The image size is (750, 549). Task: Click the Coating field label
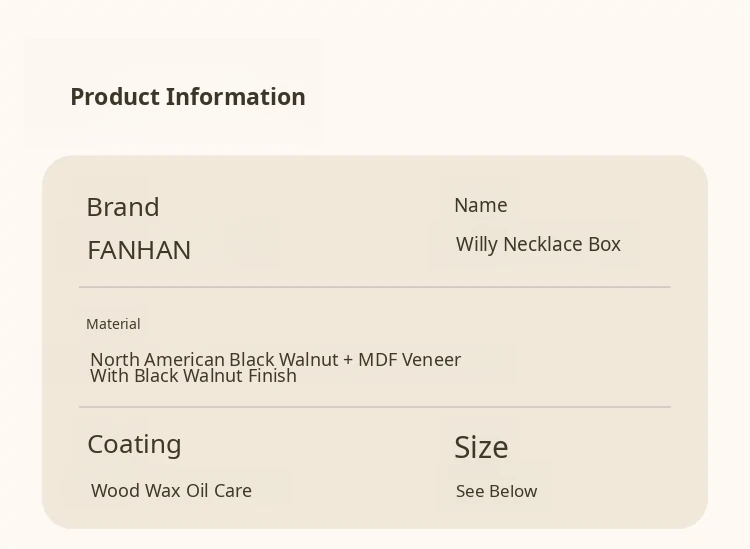click(x=134, y=444)
